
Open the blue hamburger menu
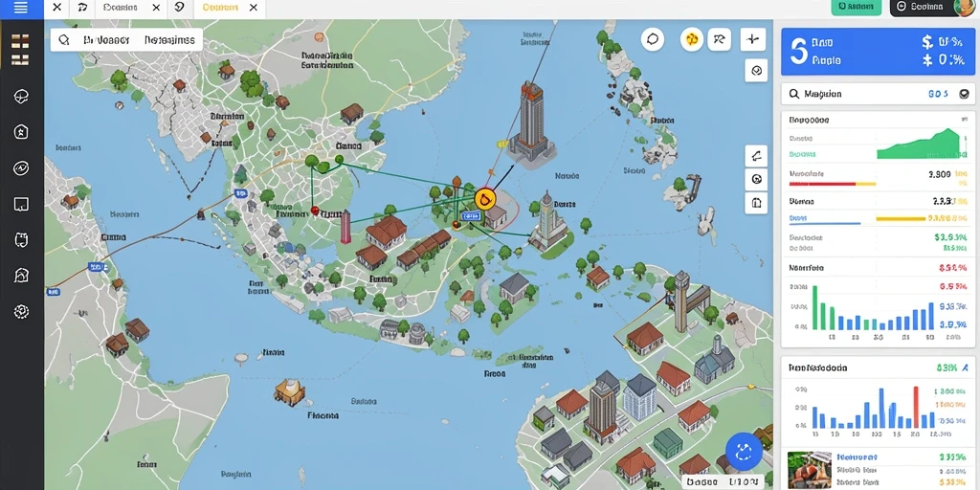(x=21, y=8)
